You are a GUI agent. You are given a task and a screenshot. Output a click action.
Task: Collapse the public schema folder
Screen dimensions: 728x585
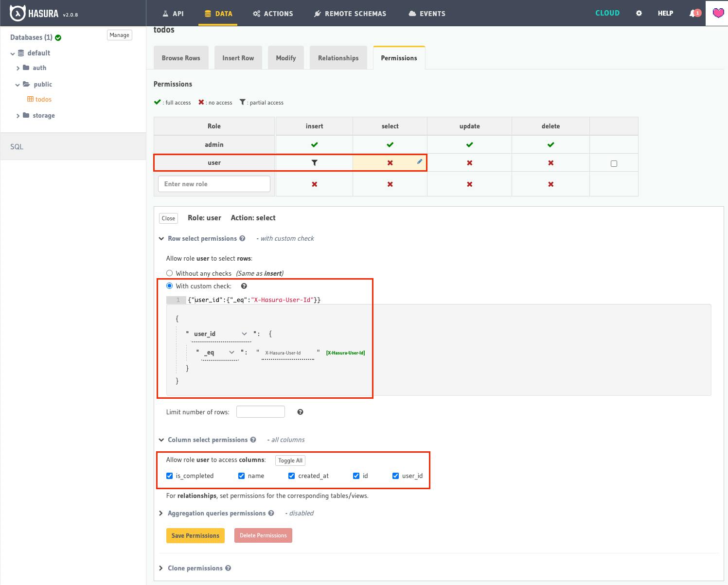tap(18, 85)
